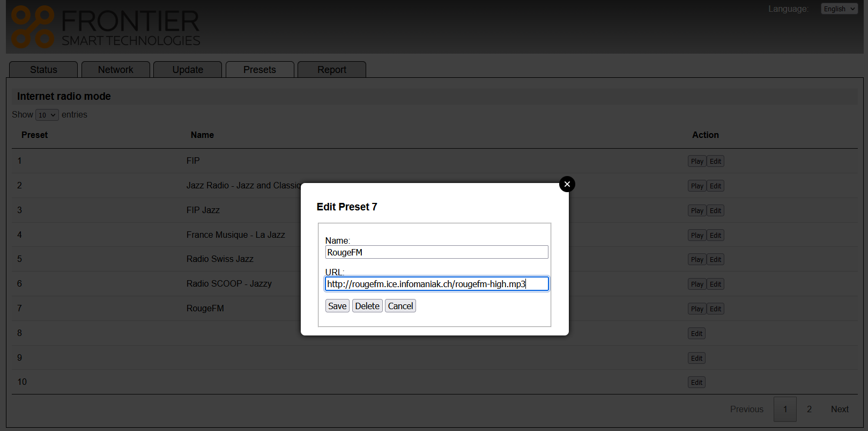Play Radio Swiss Jazz preset
The height and width of the screenshot is (431, 868).
pos(697,260)
